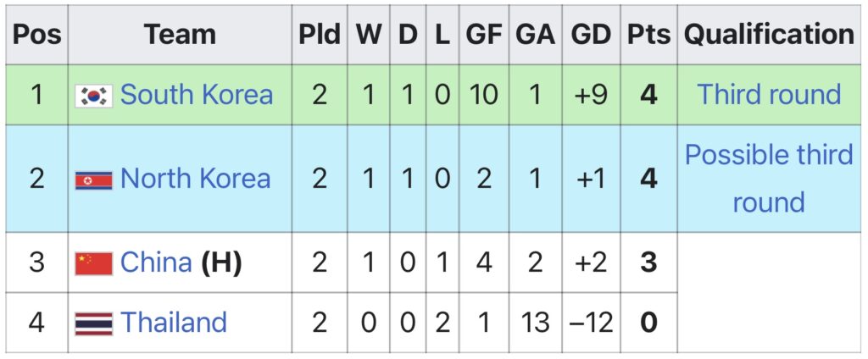This screenshot has height=359, width=868.
Task: Click Thailand's 13 goals against cell
Action: [x=536, y=323]
